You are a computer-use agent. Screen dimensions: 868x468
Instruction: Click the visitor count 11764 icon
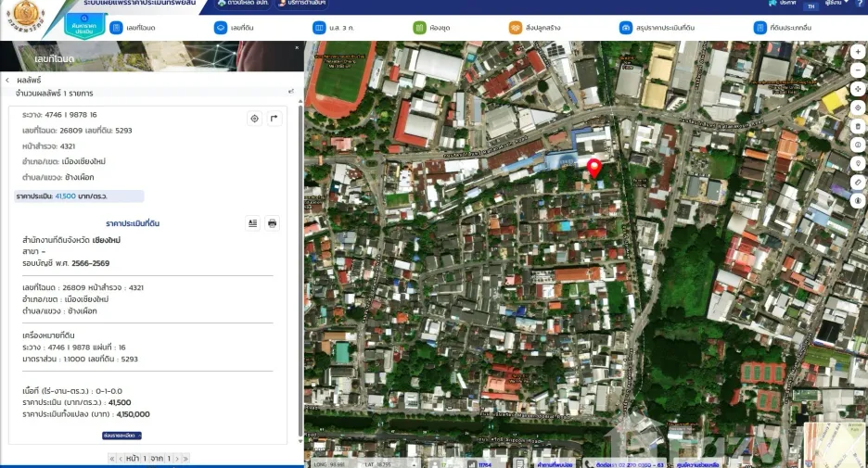(472, 464)
